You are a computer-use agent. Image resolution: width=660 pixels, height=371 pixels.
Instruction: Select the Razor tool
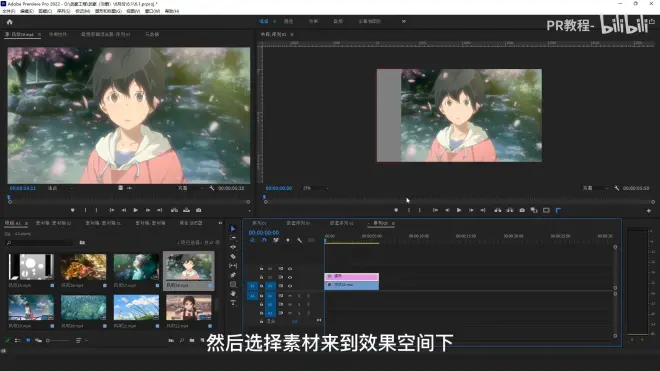coord(233,256)
